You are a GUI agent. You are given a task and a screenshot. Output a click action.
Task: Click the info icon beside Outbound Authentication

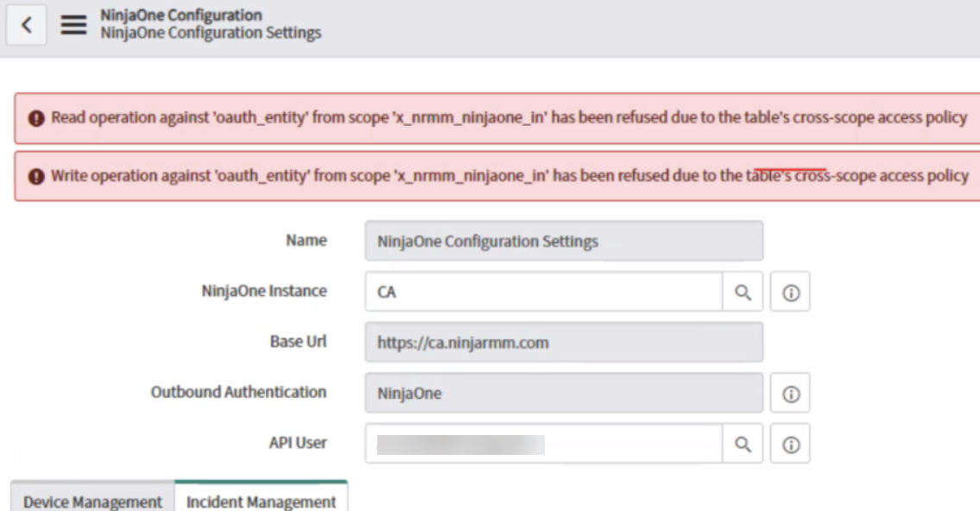[x=790, y=392]
